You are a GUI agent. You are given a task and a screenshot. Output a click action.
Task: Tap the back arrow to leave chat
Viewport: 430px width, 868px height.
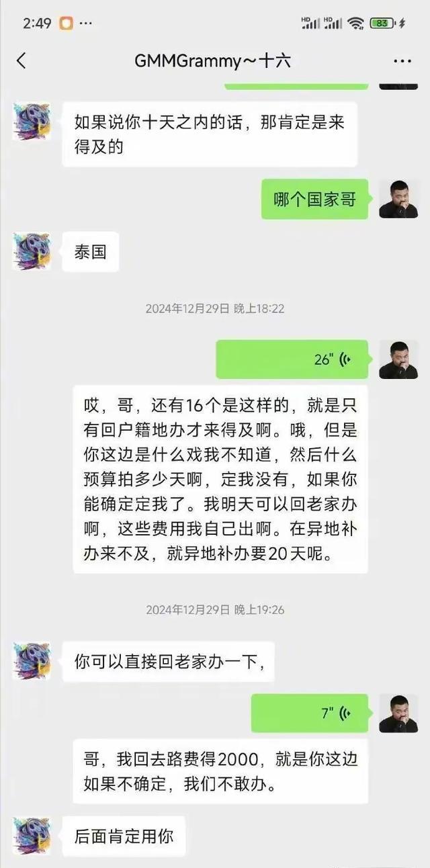21,61
